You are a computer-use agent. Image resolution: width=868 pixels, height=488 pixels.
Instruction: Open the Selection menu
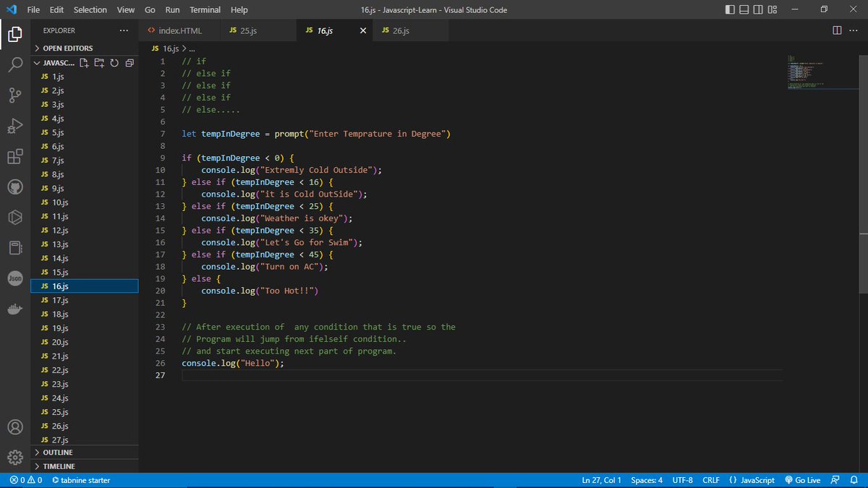pyautogui.click(x=90, y=9)
